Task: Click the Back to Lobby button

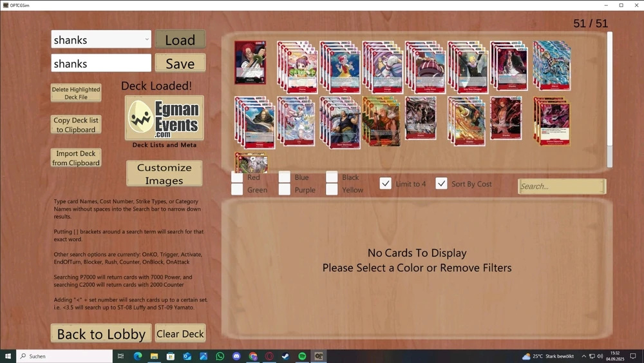Action: (100, 333)
